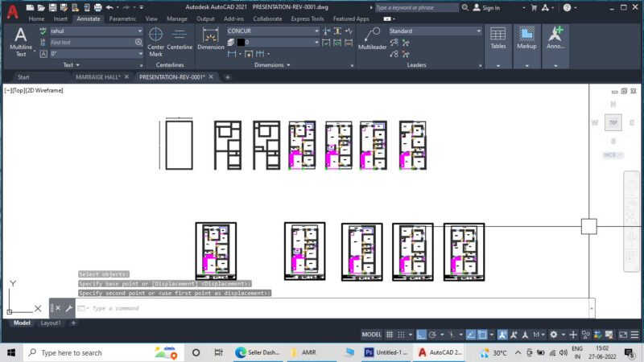Click the Center Mark tool
Screen dimensions: 644x362
(x=155, y=42)
